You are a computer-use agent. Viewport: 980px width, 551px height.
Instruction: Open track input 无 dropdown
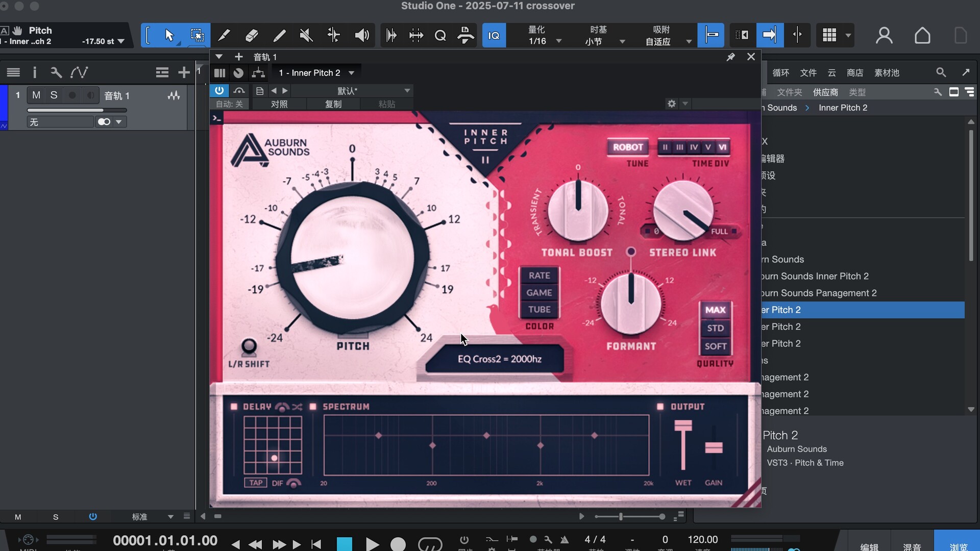coord(60,122)
